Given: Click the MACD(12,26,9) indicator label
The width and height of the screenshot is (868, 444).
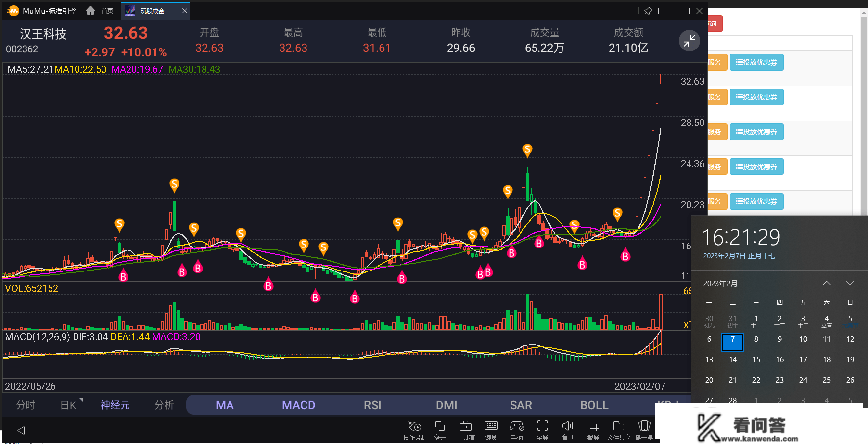Looking at the screenshot, I should tap(38, 337).
